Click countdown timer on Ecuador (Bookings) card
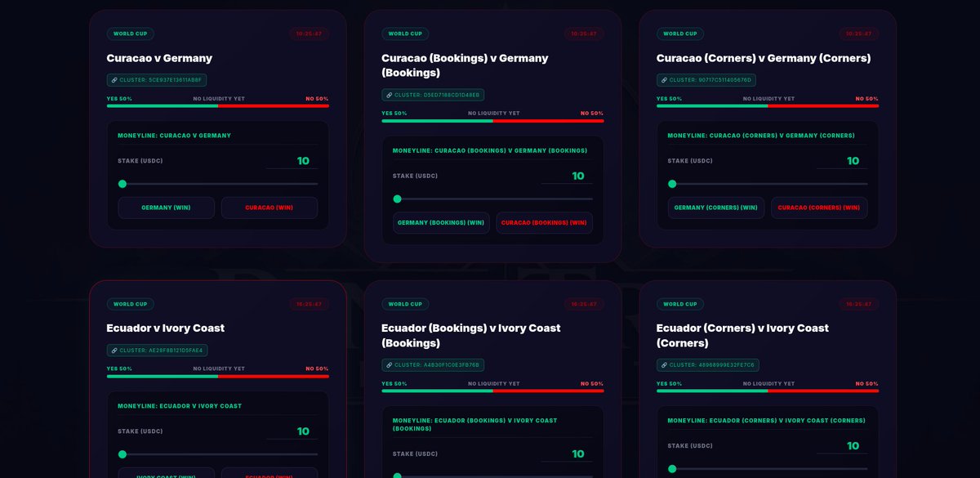 coord(584,304)
